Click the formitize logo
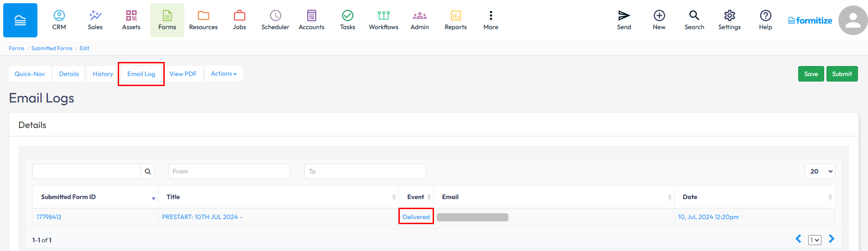The height and width of the screenshot is (251, 868). 810,20
